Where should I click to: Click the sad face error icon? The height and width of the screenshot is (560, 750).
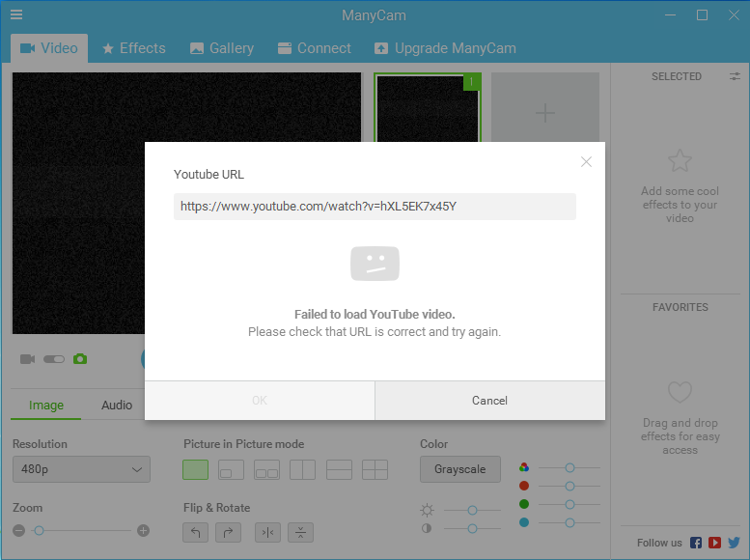(375, 264)
